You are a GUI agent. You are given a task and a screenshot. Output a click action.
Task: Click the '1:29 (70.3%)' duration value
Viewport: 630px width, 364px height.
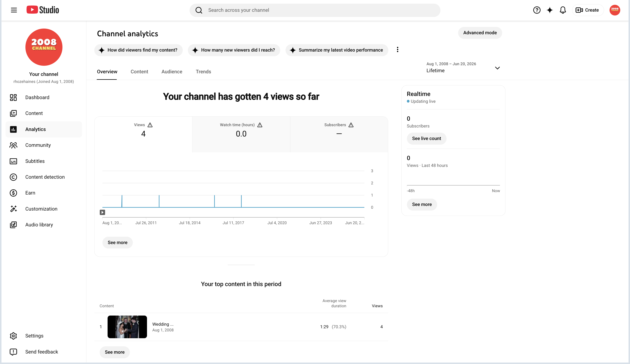(x=333, y=327)
